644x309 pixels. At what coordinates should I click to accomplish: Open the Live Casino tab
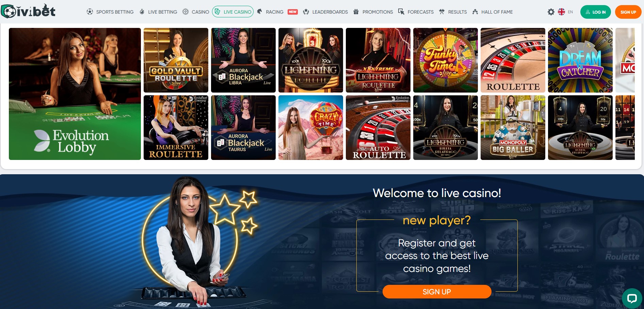(233, 12)
